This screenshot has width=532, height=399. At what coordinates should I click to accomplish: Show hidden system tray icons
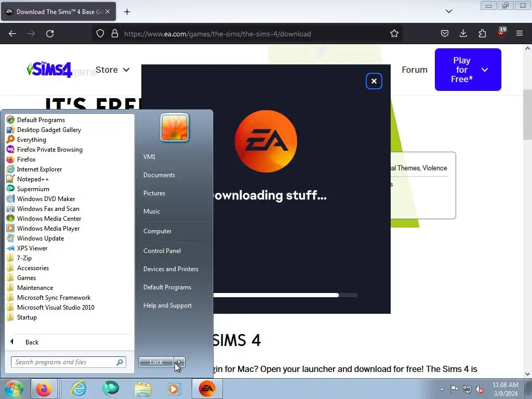442,389
